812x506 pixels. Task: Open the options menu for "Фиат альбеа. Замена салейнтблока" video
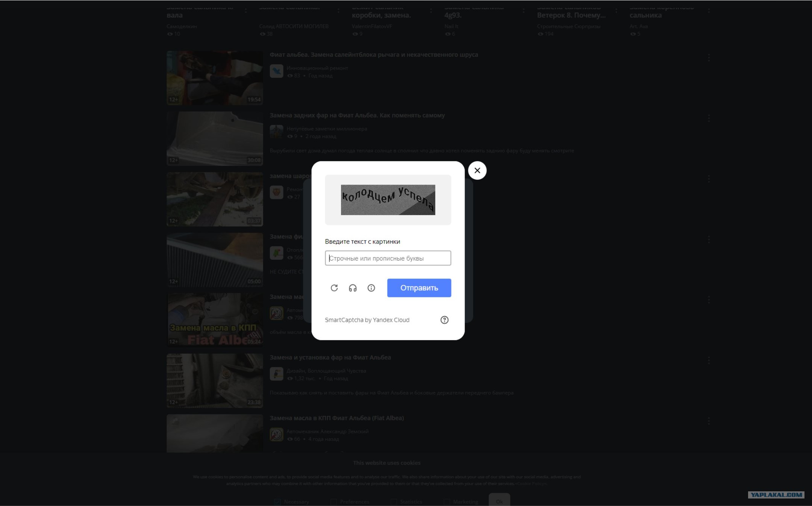point(709,58)
